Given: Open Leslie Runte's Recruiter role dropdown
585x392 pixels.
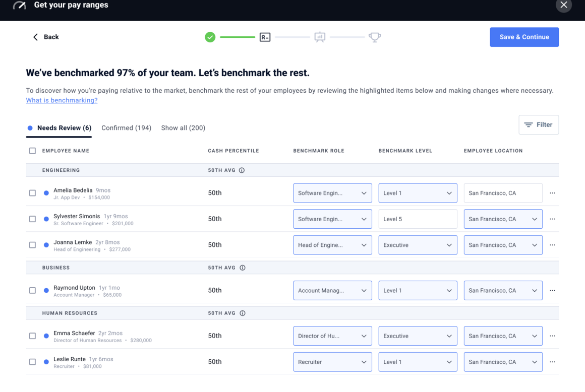Looking at the screenshot, I should click(x=332, y=362).
